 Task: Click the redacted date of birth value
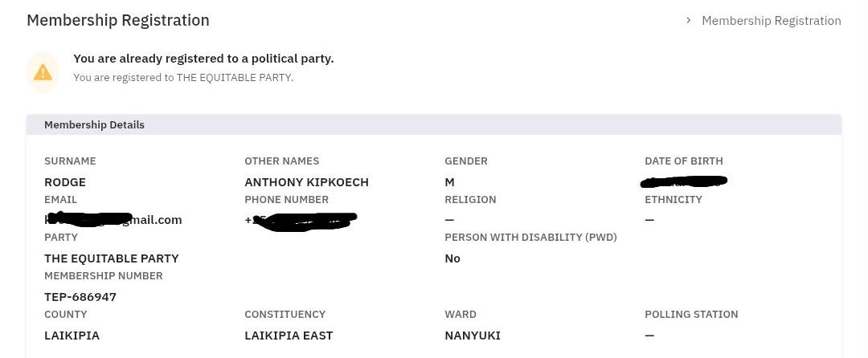coord(684,181)
